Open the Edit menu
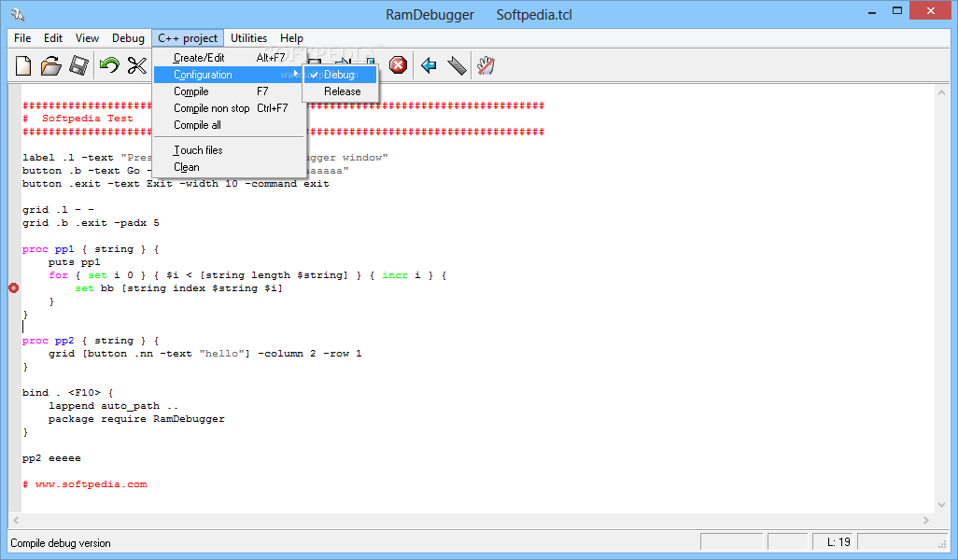958x560 pixels. [53, 38]
